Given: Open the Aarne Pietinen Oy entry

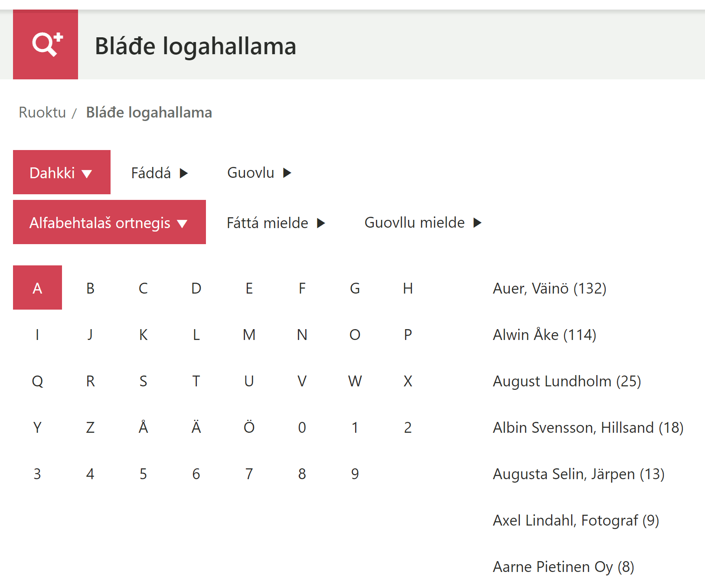Looking at the screenshot, I should [x=563, y=566].
